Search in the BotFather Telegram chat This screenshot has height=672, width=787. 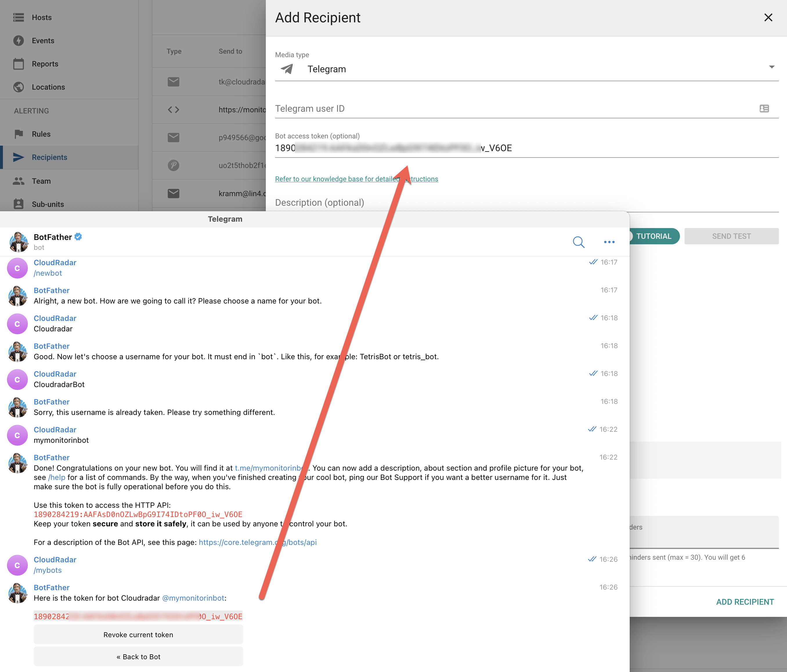tap(578, 242)
